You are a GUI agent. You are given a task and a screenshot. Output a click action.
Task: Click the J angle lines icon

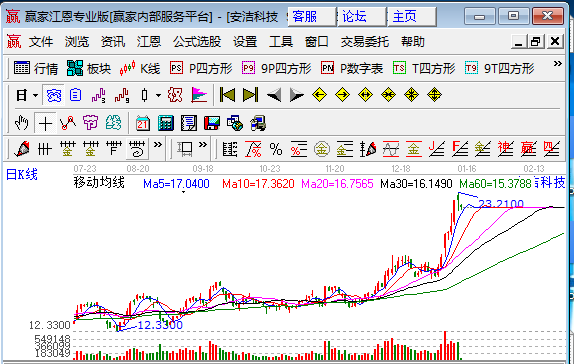coord(437,149)
